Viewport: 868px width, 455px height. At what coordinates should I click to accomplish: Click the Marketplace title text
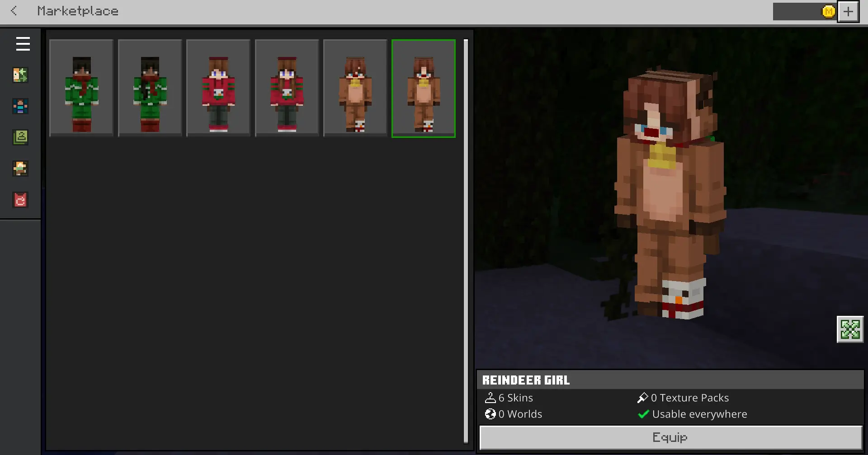[x=78, y=11]
